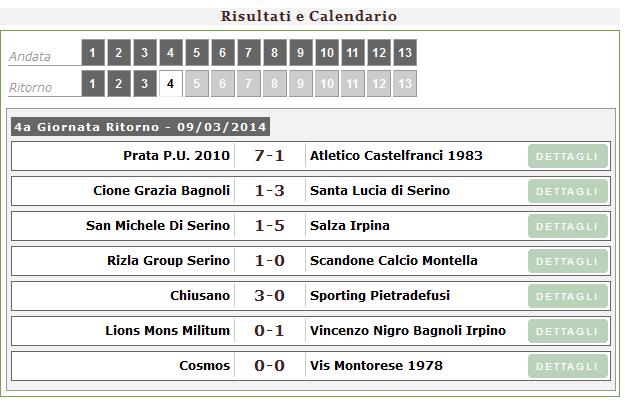Screen dimensions: 625x411
Task: Click the Salza Irpina team name
Action: [x=350, y=226]
